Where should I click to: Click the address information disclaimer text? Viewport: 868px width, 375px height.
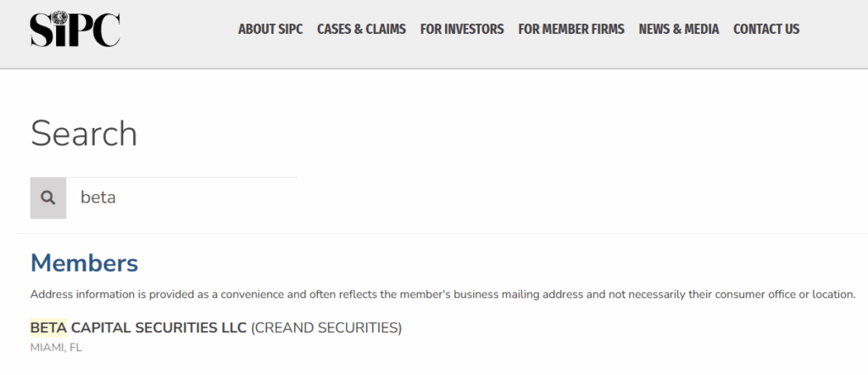442,294
